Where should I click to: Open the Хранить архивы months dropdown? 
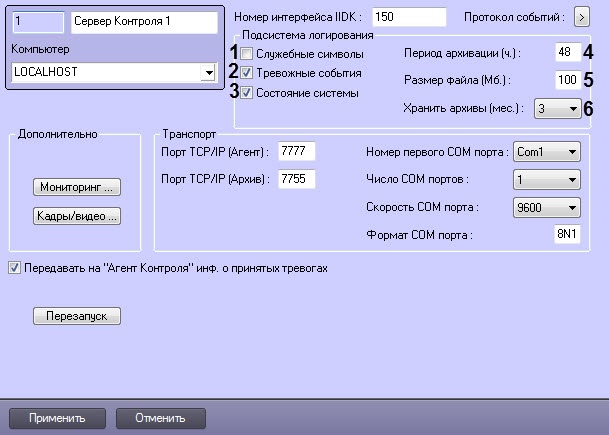[x=572, y=109]
